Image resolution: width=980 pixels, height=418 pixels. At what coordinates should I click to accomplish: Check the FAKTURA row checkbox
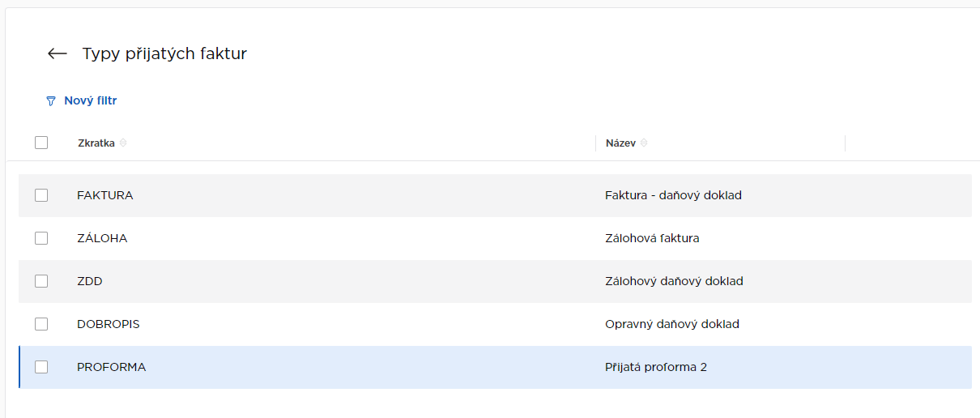click(x=41, y=195)
